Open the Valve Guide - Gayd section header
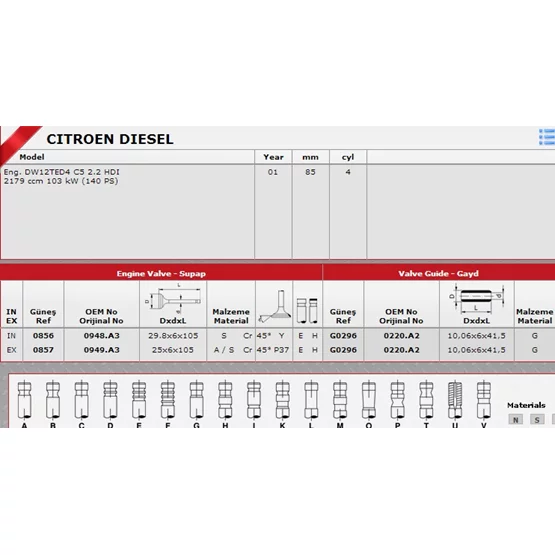The width and height of the screenshot is (555, 555). pyautogui.click(x=439, y=273)
